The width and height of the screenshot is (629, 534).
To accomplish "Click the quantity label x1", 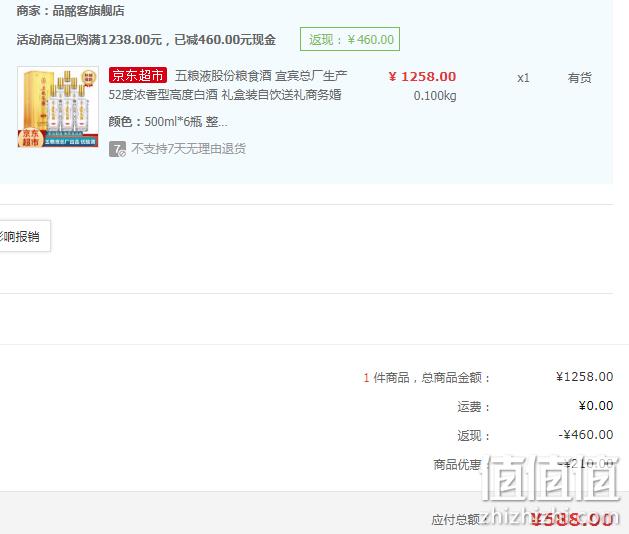I will tap(523, 78).
